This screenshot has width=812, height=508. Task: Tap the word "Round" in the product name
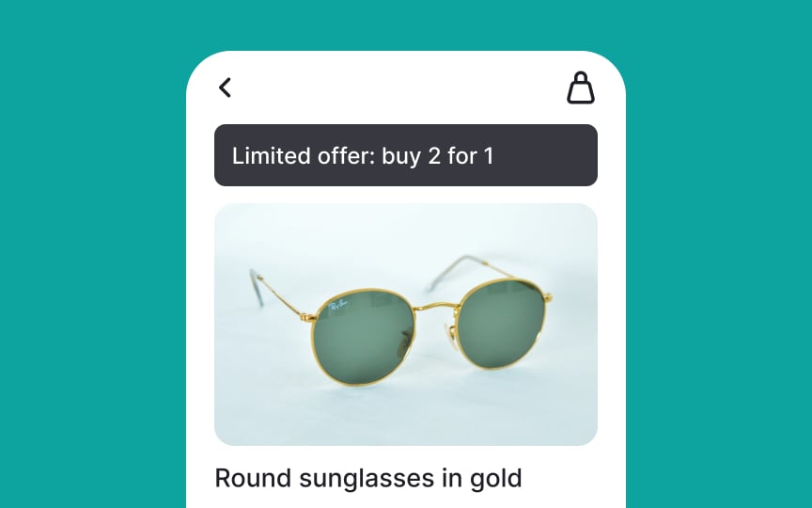coord(253,479)
